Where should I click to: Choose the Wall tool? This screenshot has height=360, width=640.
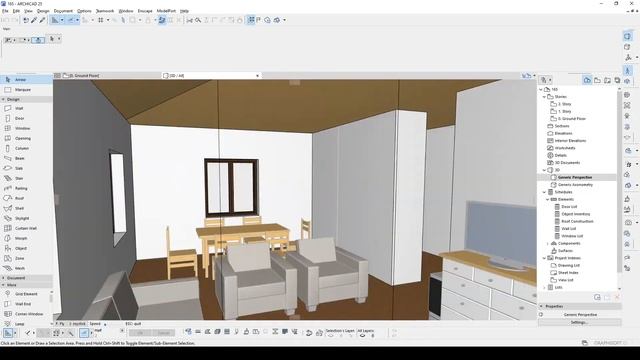tap(26, 109)
